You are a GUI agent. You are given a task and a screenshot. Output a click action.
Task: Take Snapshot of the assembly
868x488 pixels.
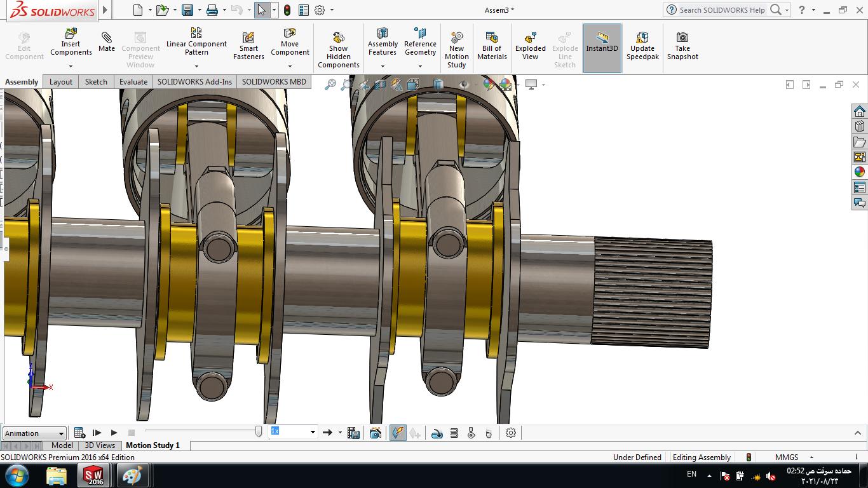[x=682, y=46]
